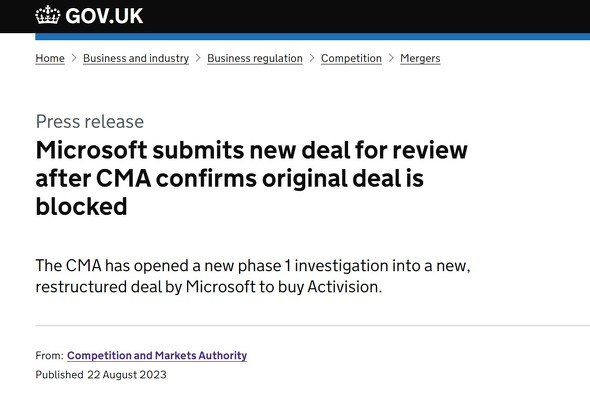
Task: Click the Microsoft submits new deal headline
Action: pos(252,178)
